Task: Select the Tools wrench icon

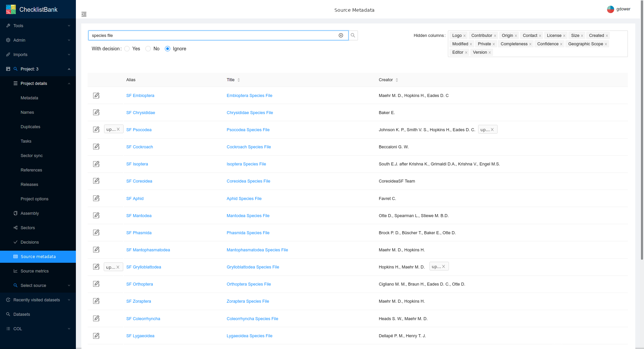Action: pyautogui.click(x=8, y=26)
